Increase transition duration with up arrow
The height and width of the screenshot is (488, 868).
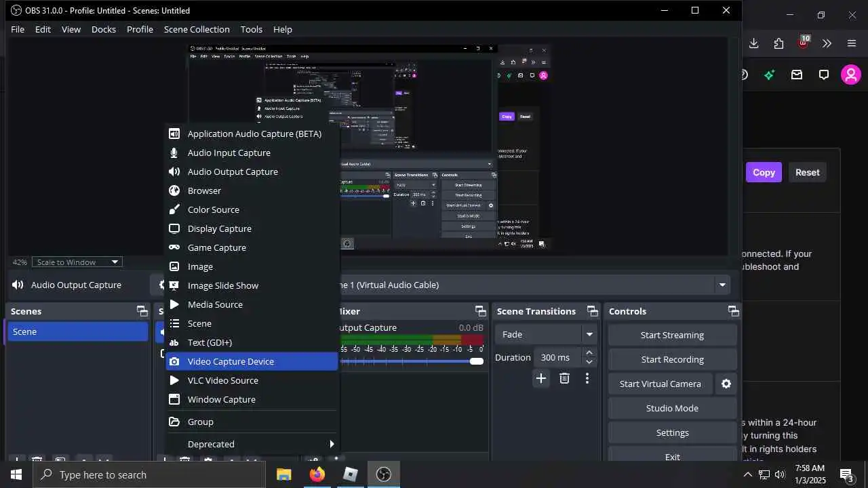[x=589, y=352]
